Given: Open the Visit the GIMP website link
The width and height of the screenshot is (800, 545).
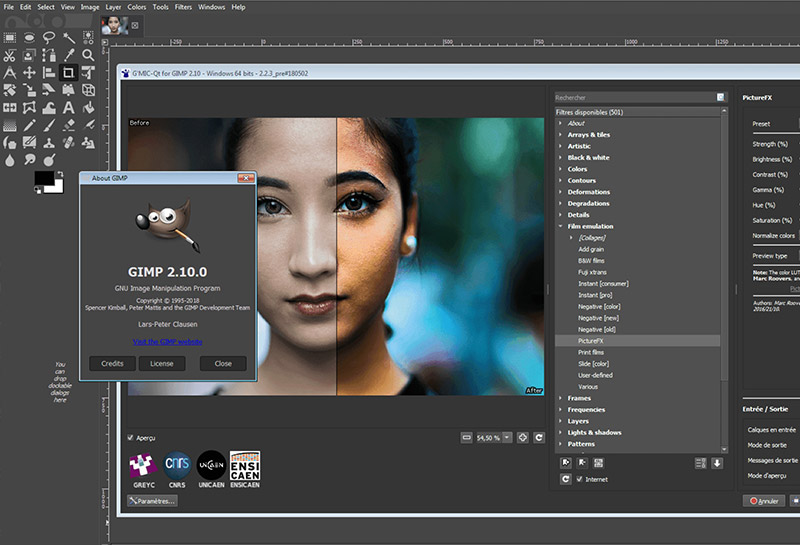Looking at the screenshot, I should pyautogui.click(x=167, y=341).
